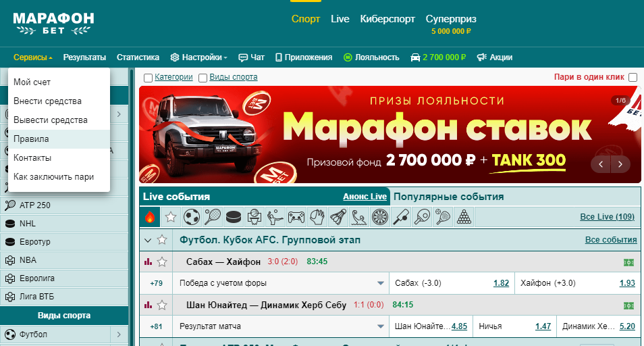644x346 pixels.
Task: Open Чат from the chat bubble item
Action: tap(251, 57)
